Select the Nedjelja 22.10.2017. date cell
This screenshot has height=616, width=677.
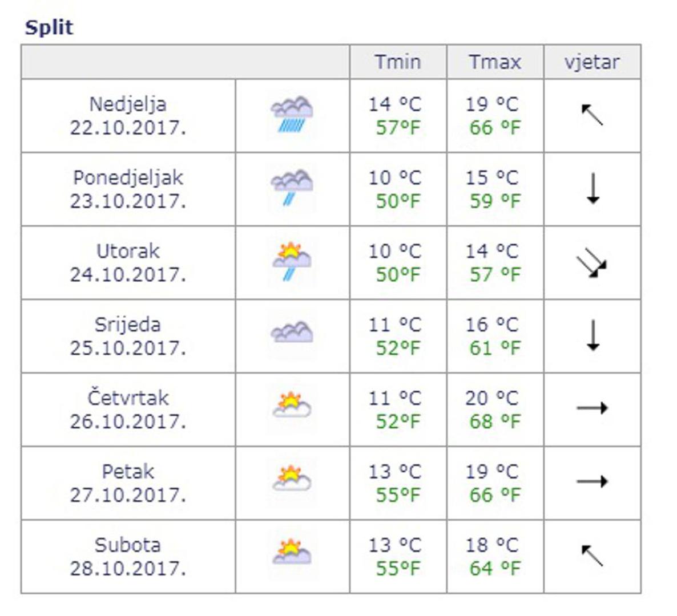pos(128,116)
